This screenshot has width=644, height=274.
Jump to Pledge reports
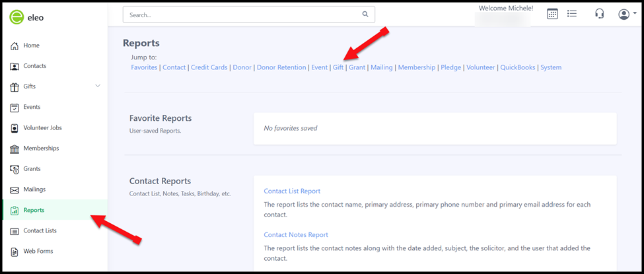point(451,67)
